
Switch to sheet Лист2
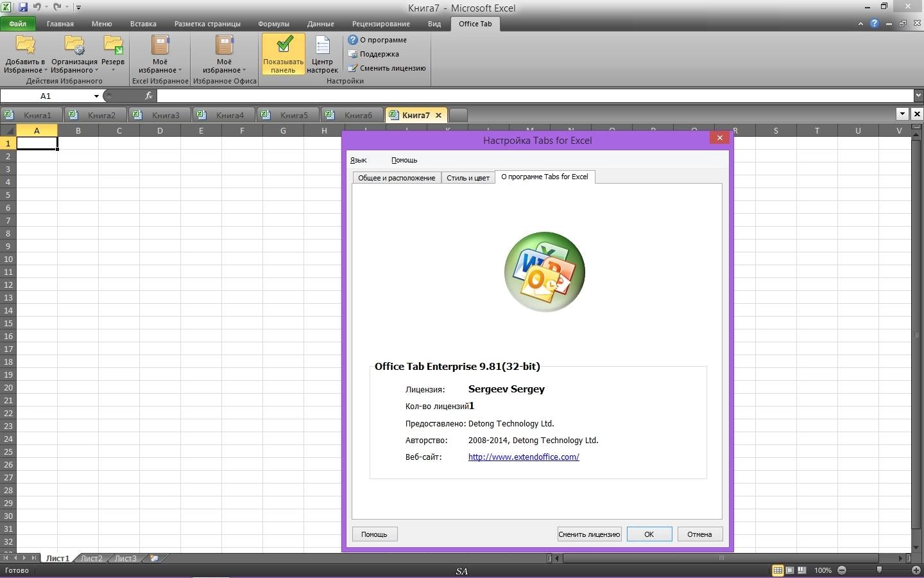[x=92, y=558]
